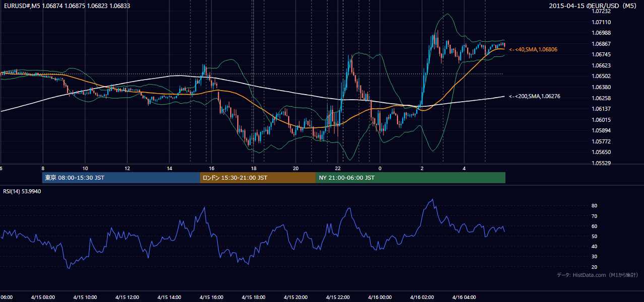Click hour tick 16 under the price chart
The height and width of the screenshot is (302, 644).
[212, 168]
